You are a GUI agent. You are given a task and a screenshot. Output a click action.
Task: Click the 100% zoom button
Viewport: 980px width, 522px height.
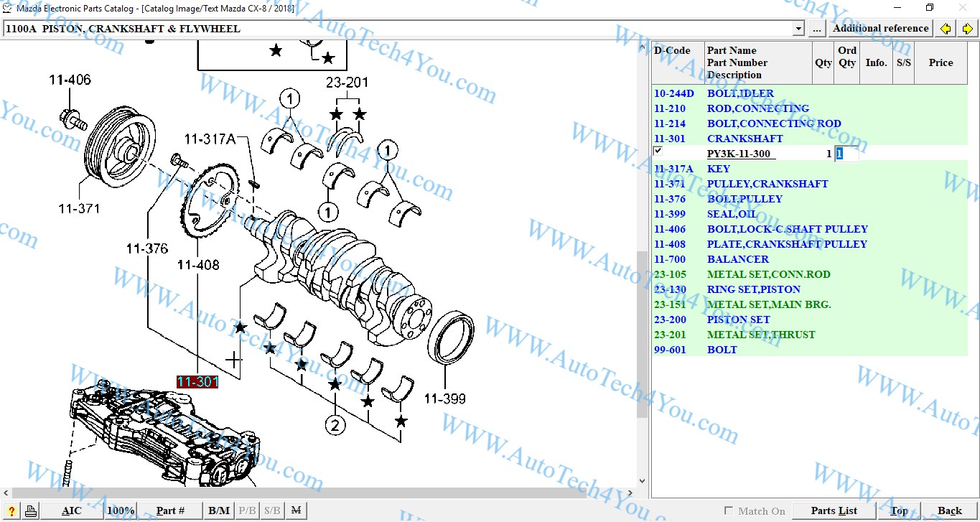click(120, 511)
